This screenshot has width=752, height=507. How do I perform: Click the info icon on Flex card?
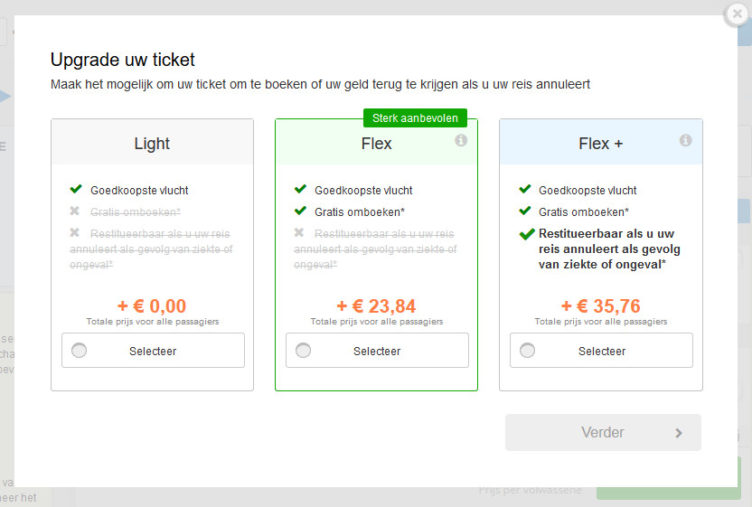click(461, 141)
